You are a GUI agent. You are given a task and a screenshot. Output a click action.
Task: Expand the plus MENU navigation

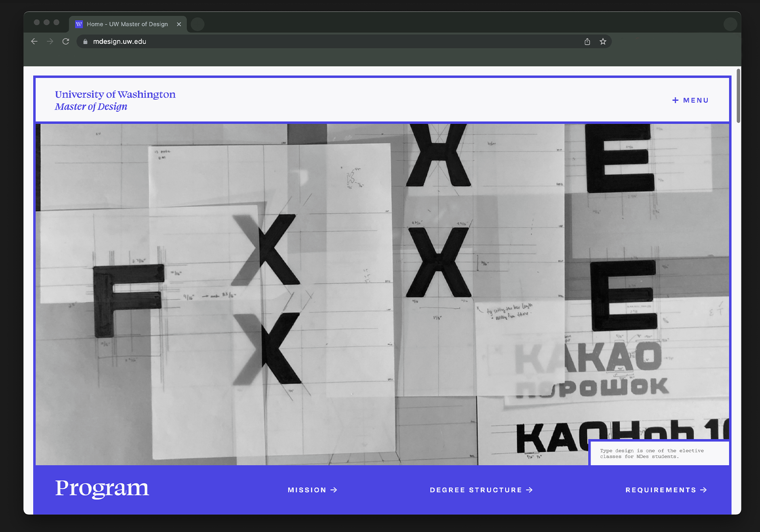coord(690,100)
